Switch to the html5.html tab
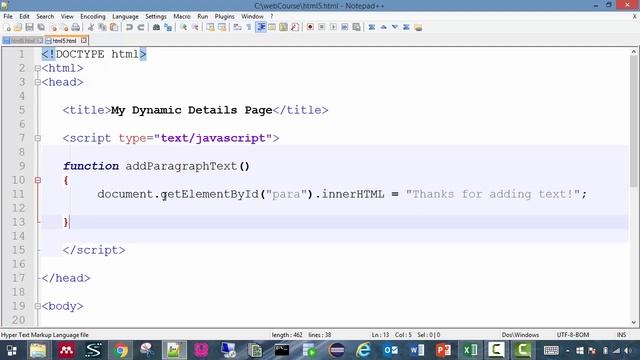 point(63,41)
